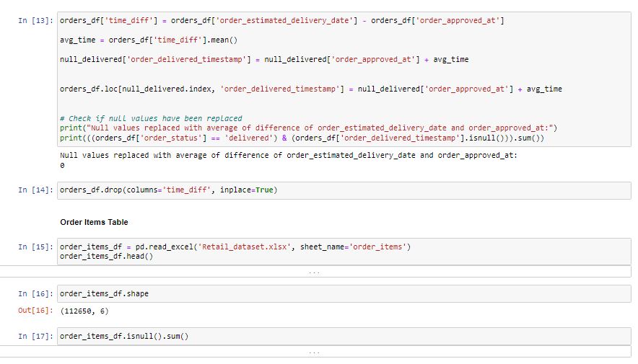
Task: Click the order_items_df.head() line
Action: coord(107,256)
